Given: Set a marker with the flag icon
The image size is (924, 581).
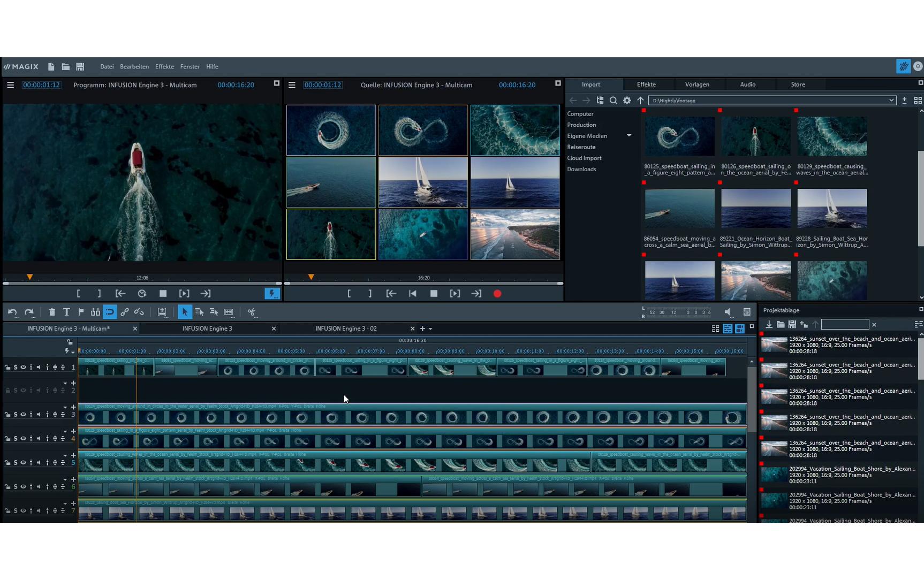Looking at the screenshot, I should [x=81, y=312].
